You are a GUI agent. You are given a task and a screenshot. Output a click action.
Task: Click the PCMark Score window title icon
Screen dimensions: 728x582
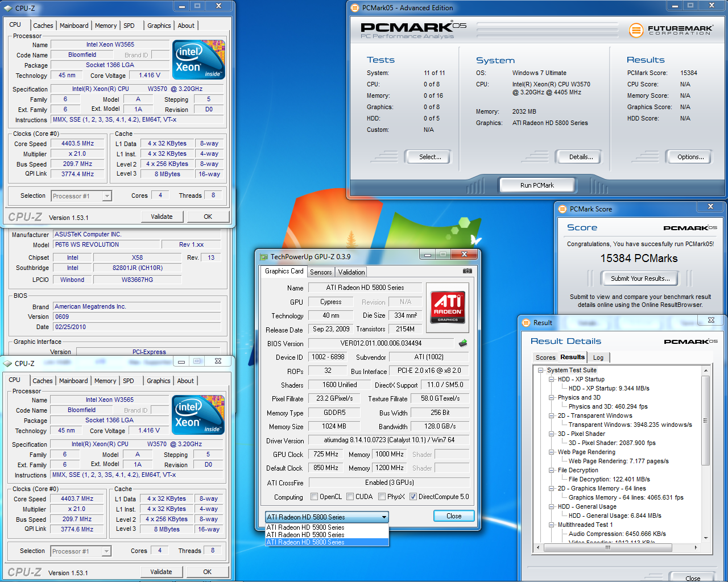(562, 209)
